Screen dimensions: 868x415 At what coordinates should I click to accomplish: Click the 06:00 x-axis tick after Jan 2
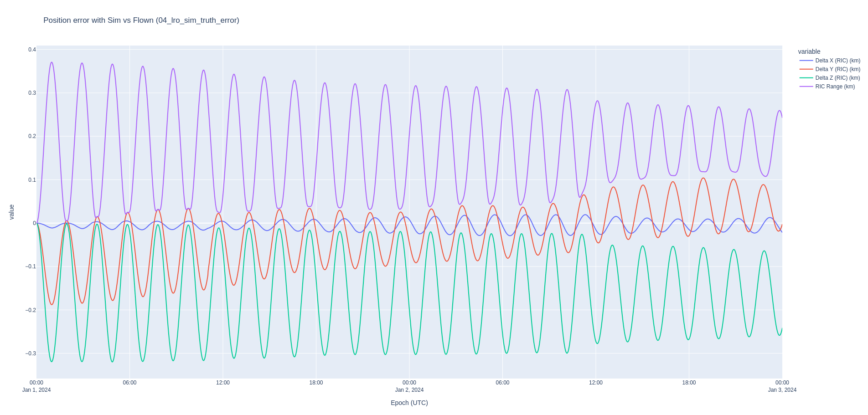tap(502, 383)
